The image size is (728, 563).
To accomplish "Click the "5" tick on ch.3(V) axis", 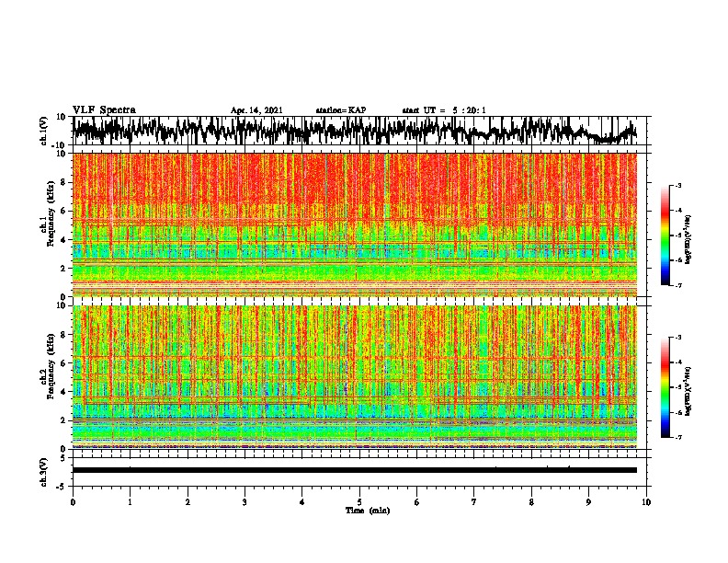I will point(63,458).
